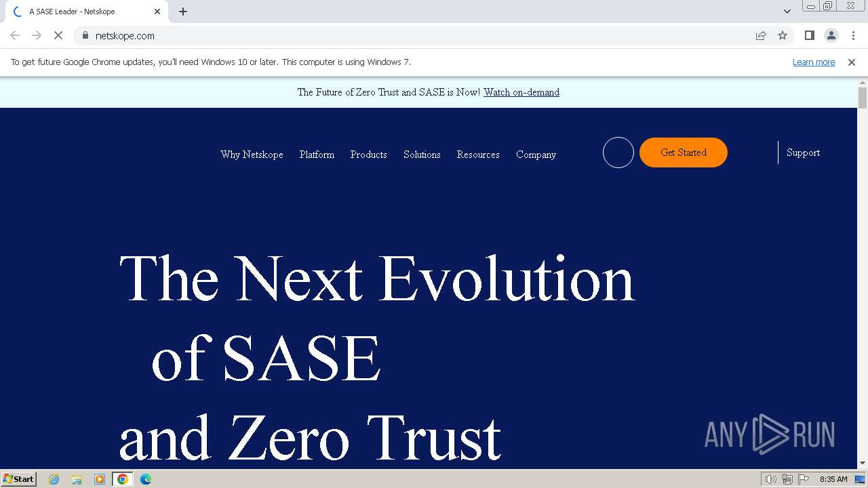Image resolution: width=868 pixels, height=488 pixels.
Task: Click the hero headline The Next Evolution
Action: pos(377,279)
